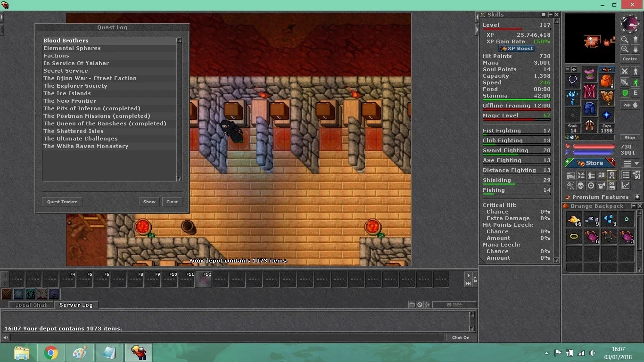
Task: Click the Stop button
Action: (630, 138)
